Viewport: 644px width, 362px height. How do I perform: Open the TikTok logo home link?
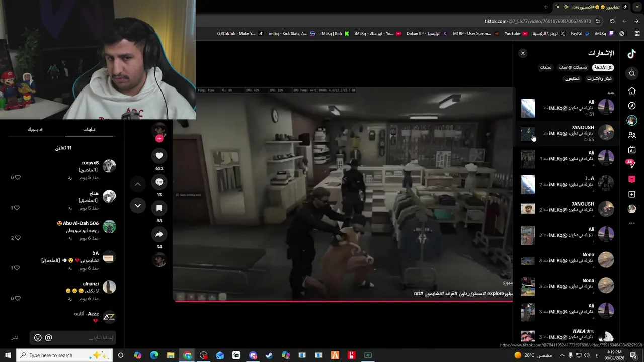pyautogui.click(x=632, y=54)
